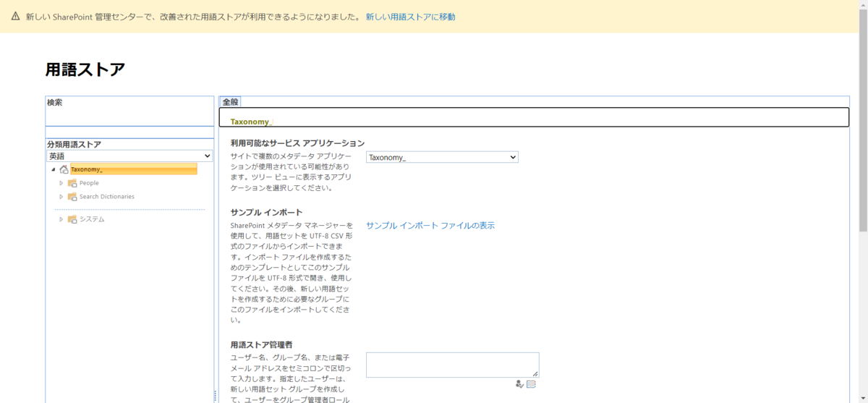Switch to the 全般 tab

click(230, 102)
